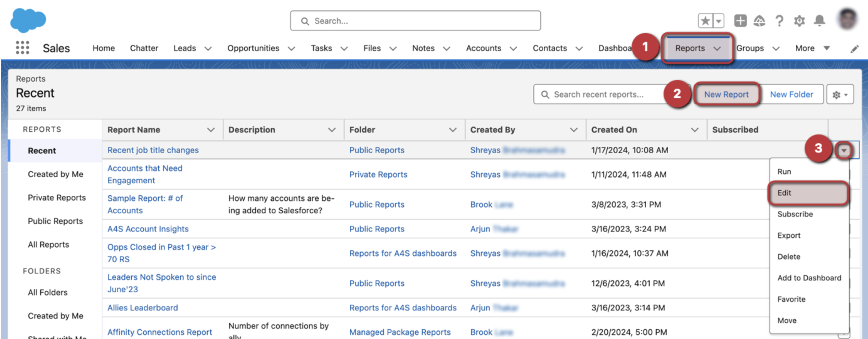Open the App Launcher waffle icon

[x=22, y=48]
